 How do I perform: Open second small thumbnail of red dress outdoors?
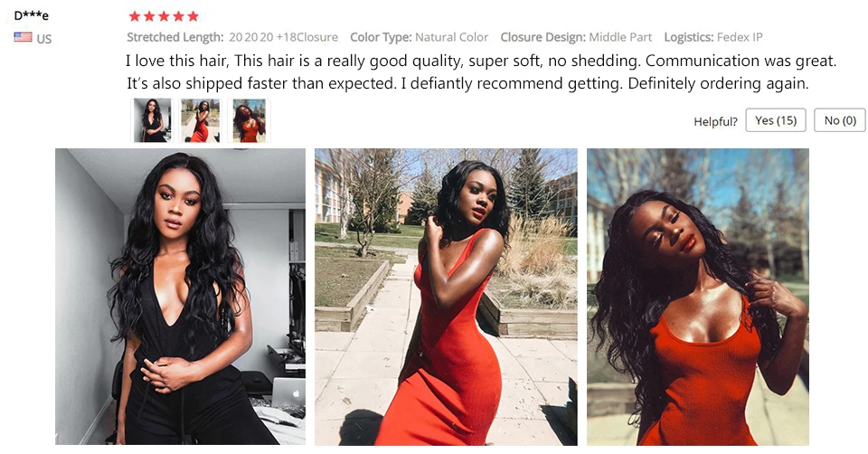(x=201, y=120)
